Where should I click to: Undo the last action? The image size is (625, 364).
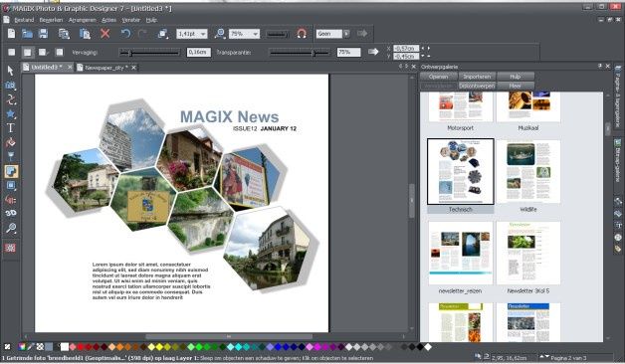(125, 34)
